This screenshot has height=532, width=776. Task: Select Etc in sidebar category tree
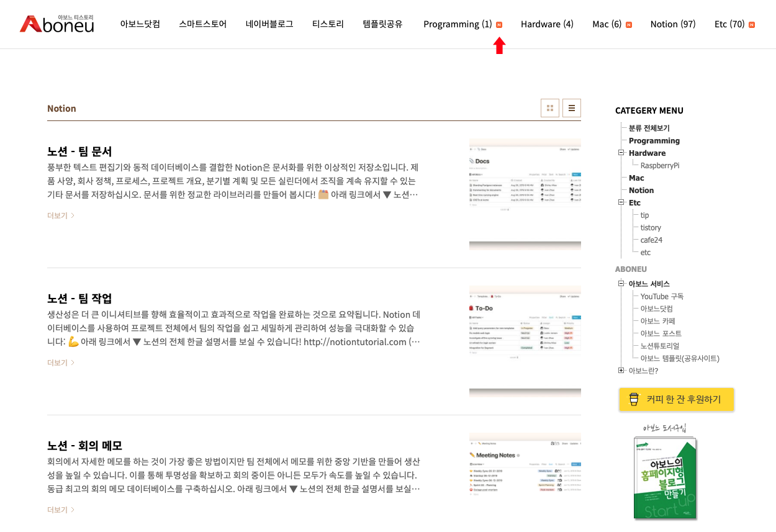click(x=634, y=203)
